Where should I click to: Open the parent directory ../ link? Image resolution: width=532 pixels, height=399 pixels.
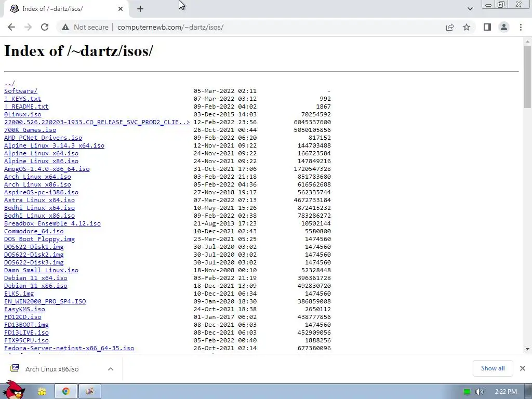tap(9, 83)
